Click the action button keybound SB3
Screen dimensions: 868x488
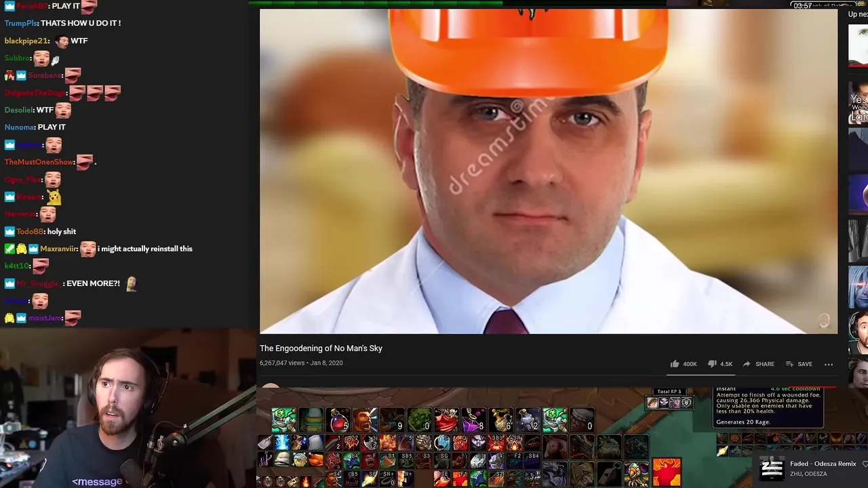(496, 442)
